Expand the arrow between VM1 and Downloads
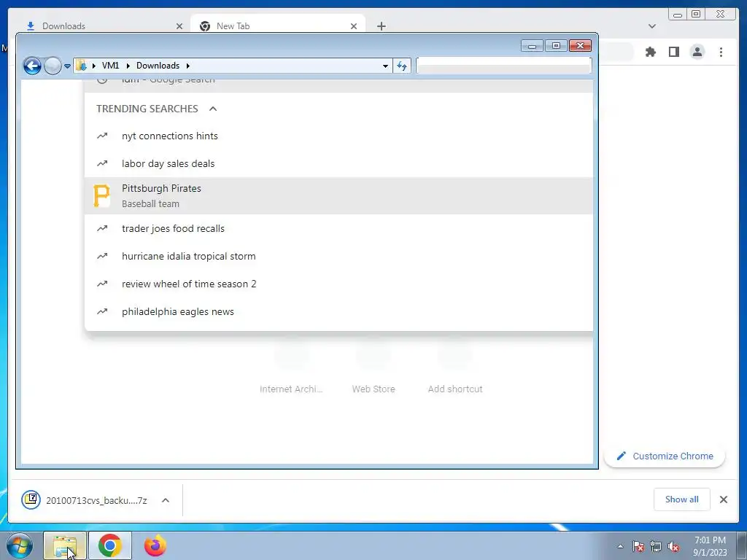Image resolution: width=747 pixels, height=560 pixels. tap(128, 66)
